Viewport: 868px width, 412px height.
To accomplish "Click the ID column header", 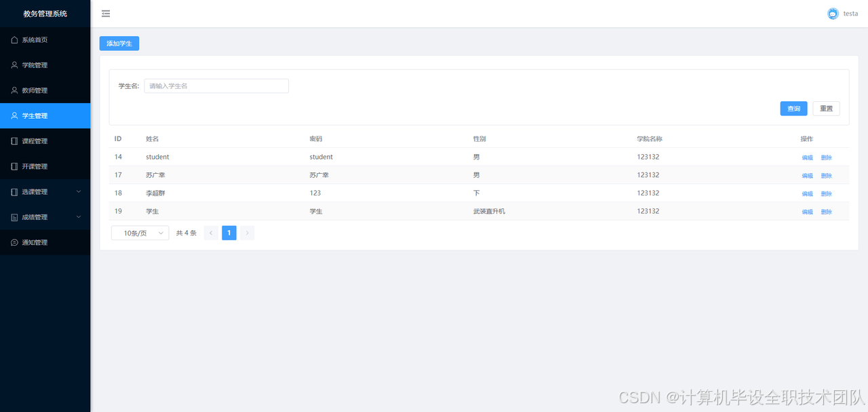I will click(x=118, y=138).
